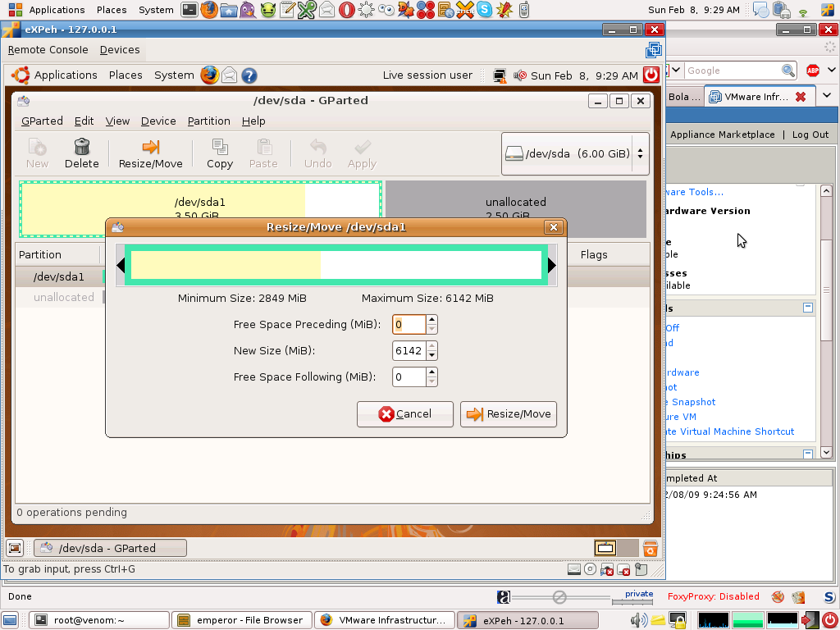Open the home folder launcher in top panel
840x630 pixels.
tap(229, 10)
